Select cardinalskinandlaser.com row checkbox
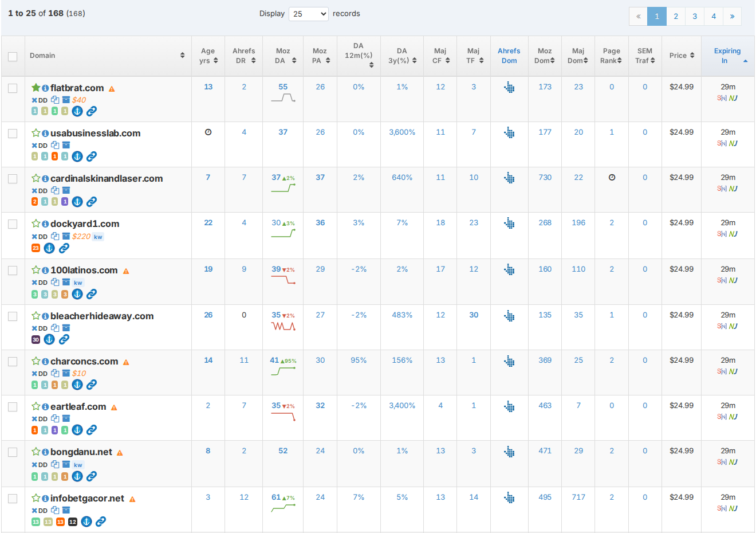 (13, 179)
